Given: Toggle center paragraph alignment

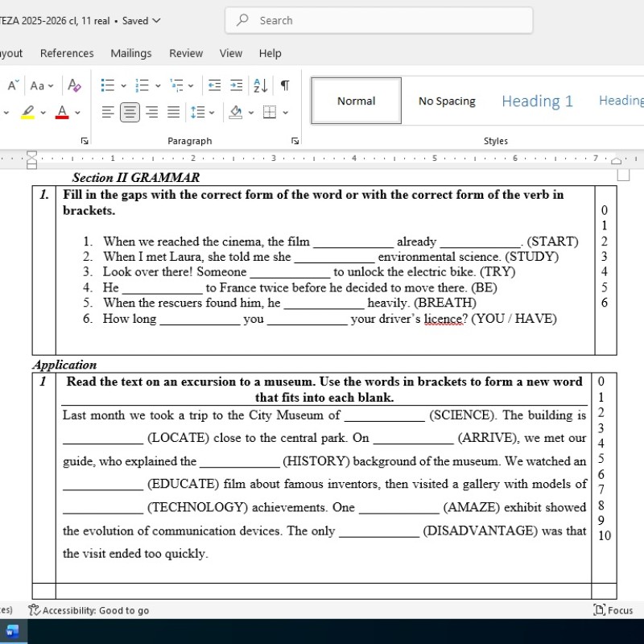Looking at the screenshot, I should coord(130,111).
